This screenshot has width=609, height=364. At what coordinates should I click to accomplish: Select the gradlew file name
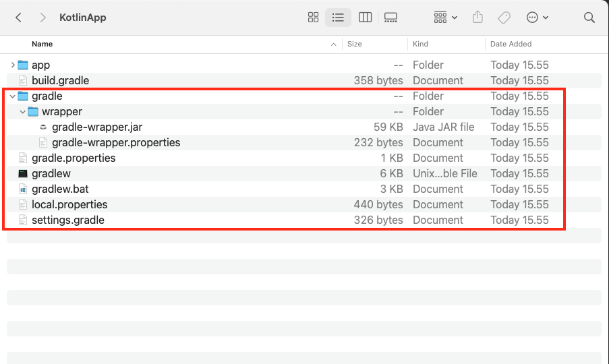click(51, 173)
